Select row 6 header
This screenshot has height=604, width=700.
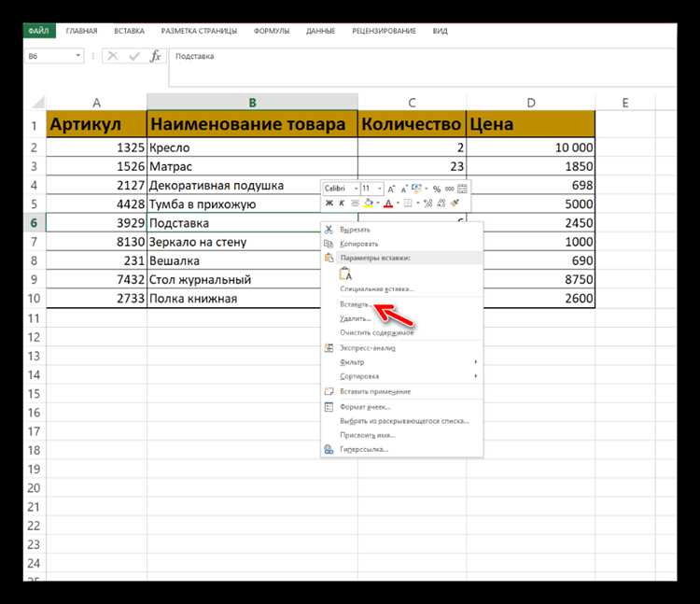(x=35, y=223)
